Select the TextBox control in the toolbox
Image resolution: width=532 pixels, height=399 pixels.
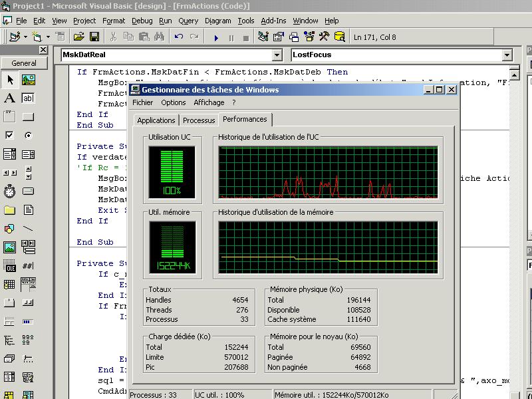[28, 98]
